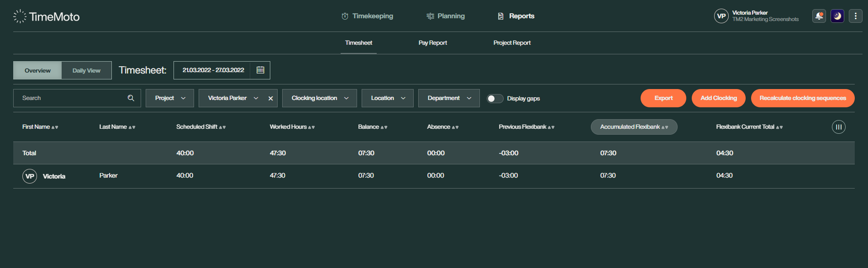Click the Search input field
Image resolution: width=868 pixels, height=268 pixels.
click(77, 98)
